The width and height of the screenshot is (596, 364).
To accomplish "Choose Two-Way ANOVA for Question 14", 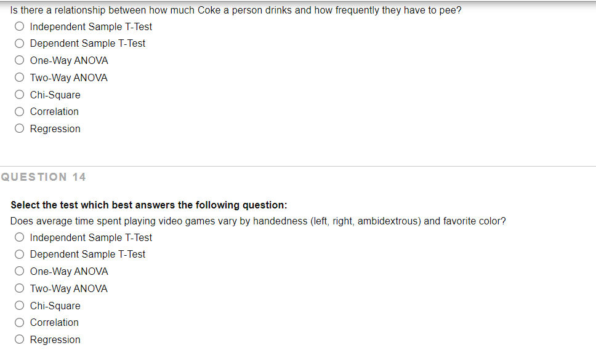I will pos(19,288).
